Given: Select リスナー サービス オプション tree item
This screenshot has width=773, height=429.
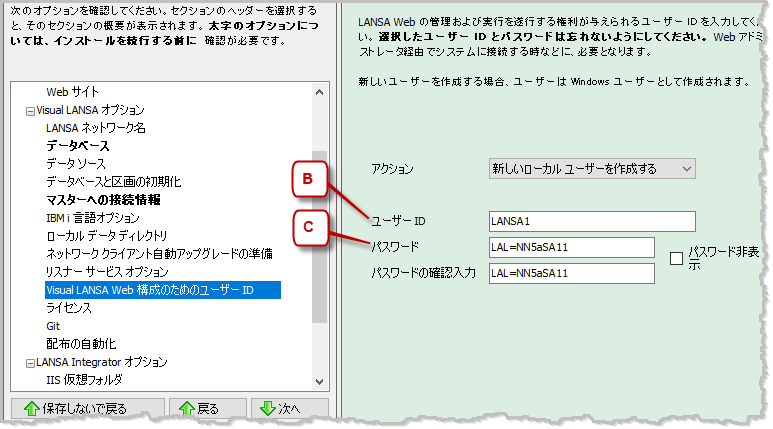Looking at the screenshot, I should pos(107,272).
